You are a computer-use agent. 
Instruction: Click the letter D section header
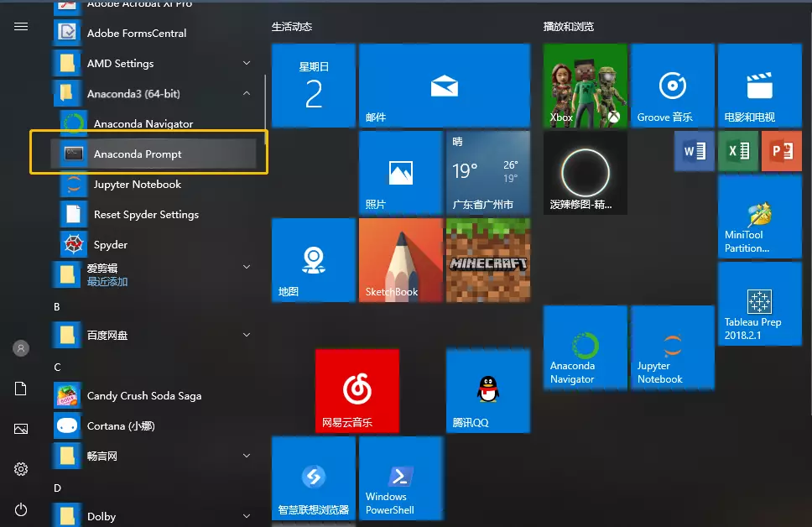point(57,488)
